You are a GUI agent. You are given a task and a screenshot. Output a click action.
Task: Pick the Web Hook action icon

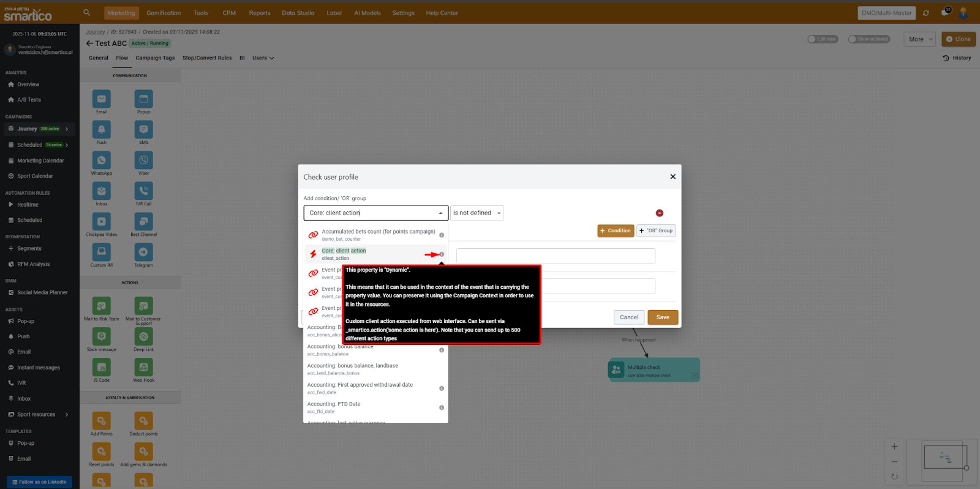tap(143, 367)
